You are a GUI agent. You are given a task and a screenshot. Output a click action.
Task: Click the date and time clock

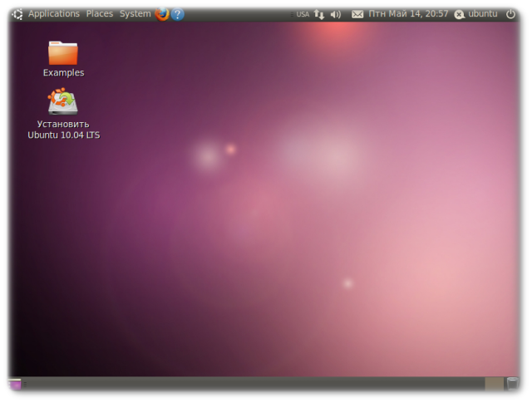409,13
